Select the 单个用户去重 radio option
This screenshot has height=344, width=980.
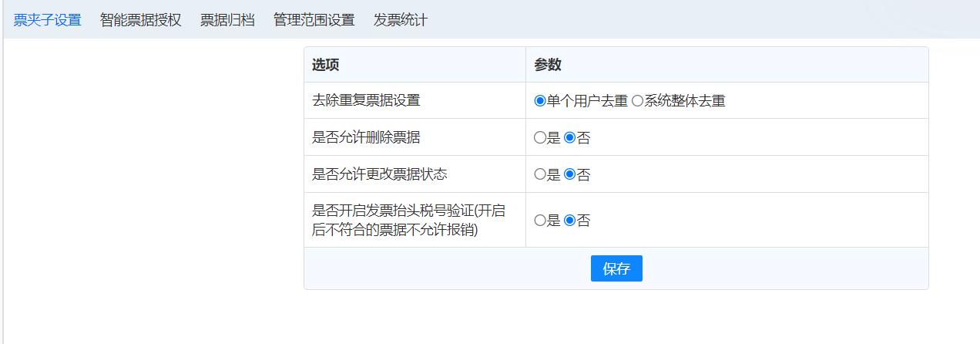click(540, 101)
